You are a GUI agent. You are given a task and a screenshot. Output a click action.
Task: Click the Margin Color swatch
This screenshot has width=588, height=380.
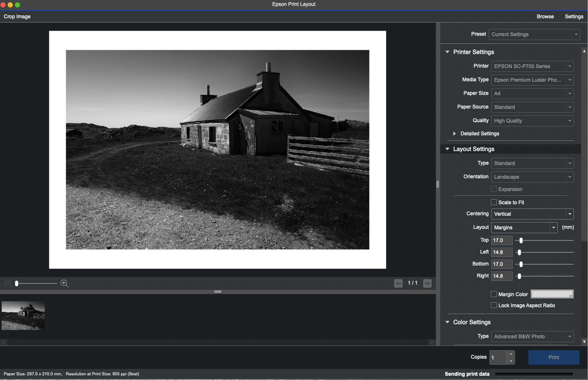[552, 294]
